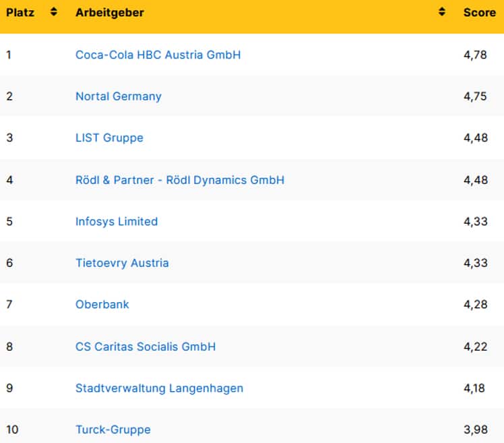Image resolution: width=504 pixels, height=443 pixels.
Task: Click rank number 7 cell
Action: click(x=9, y=305)
